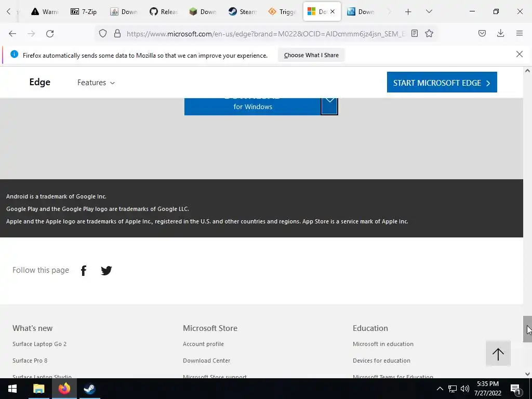
Task: Open Steam from the taskbar
Action: pos(89,389)
